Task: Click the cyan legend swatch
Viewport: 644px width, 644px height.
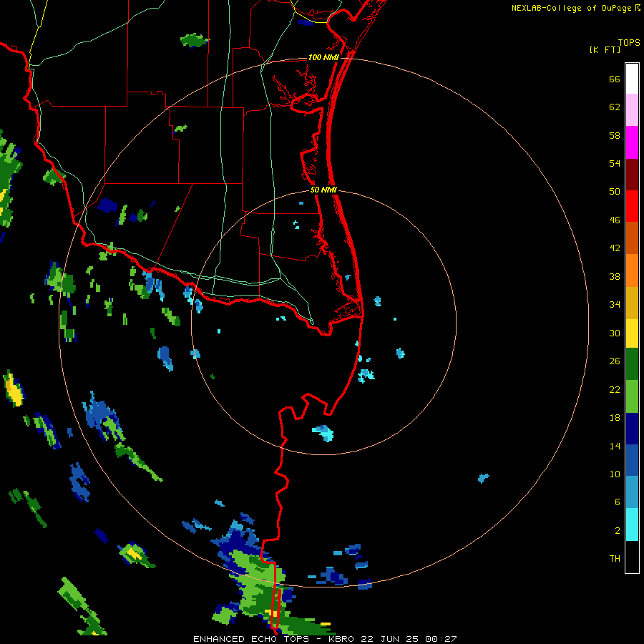Action: tap(632, 525)
